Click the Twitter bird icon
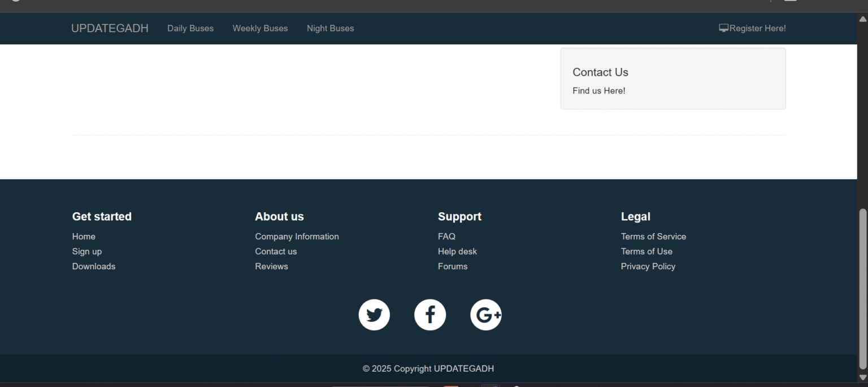This screenshot has height=387, width=868. coord(374,315)
